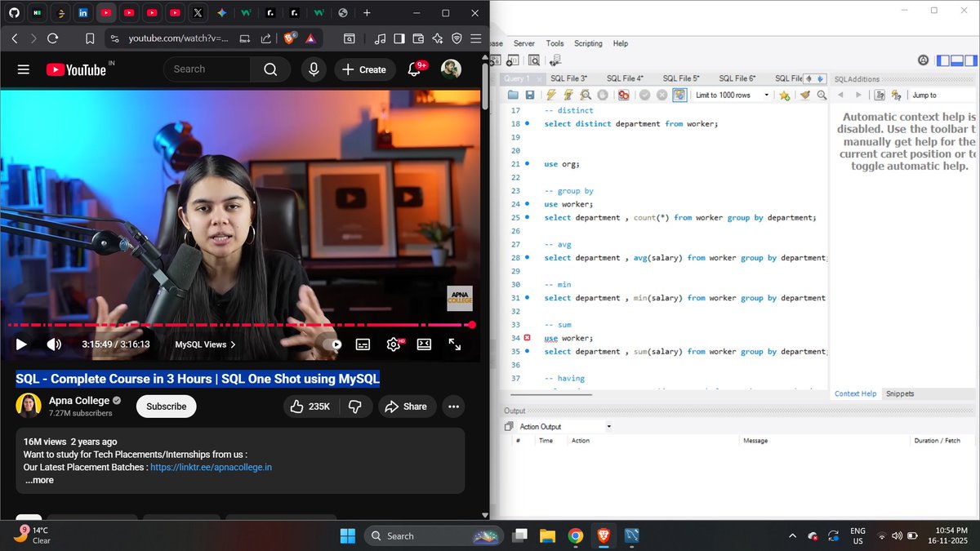Open the linktr.ee/apnacollege.in link

[211, 468]
